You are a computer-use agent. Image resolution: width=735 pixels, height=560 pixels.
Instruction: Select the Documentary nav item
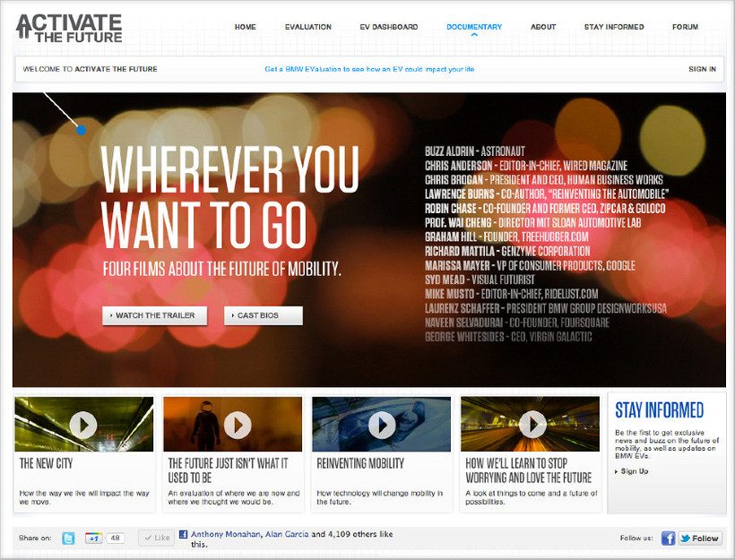pyautogui.click(x=474, y=27)
